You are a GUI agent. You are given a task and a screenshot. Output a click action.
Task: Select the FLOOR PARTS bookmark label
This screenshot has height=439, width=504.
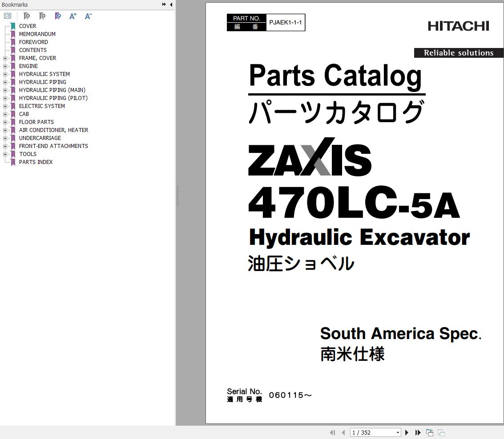click(x=36, y=122)
